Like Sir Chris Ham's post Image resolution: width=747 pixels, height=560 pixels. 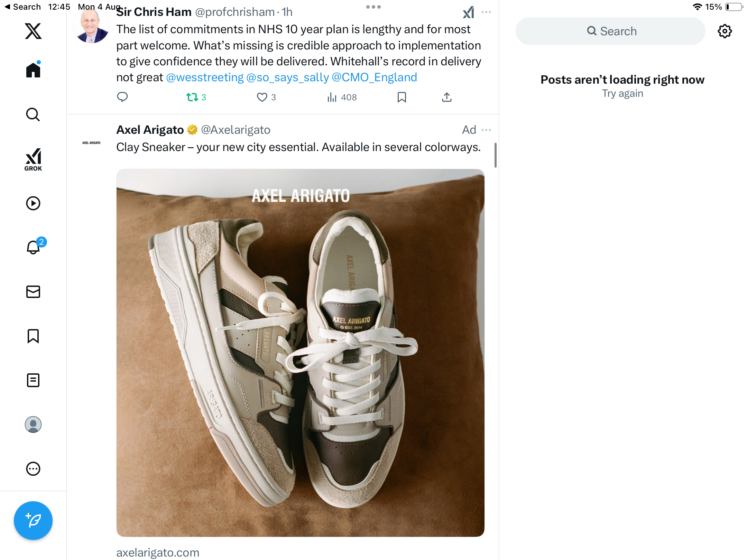tap(262, 97)
